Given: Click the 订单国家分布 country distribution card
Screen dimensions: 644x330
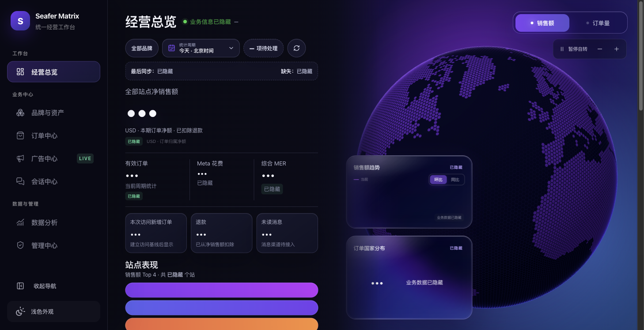Looking at the screenshot, I should [409, 277].
